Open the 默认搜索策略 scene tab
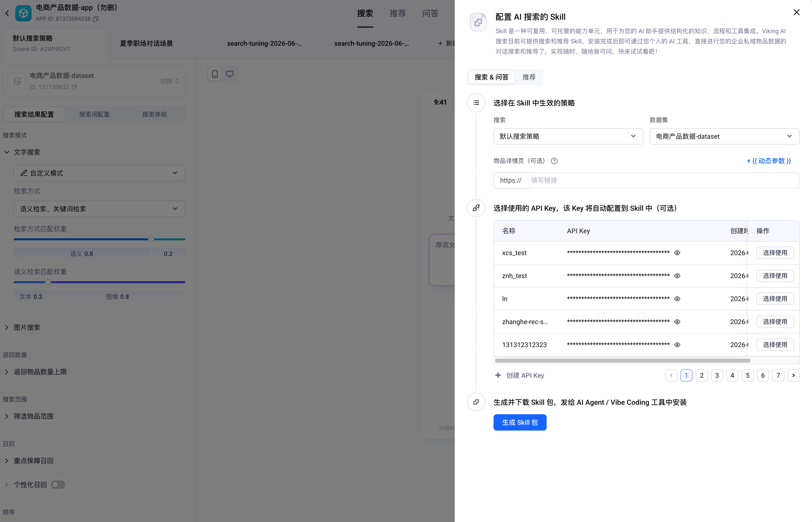The image size is (812, 522). [x=55, y=43]
